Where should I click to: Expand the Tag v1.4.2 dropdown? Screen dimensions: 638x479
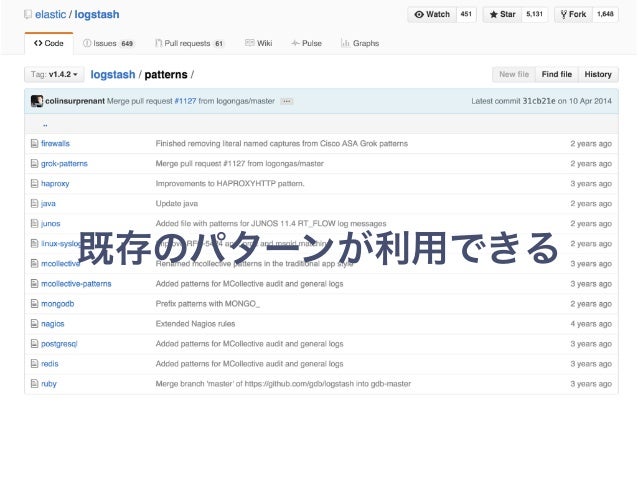coord(54,74)
